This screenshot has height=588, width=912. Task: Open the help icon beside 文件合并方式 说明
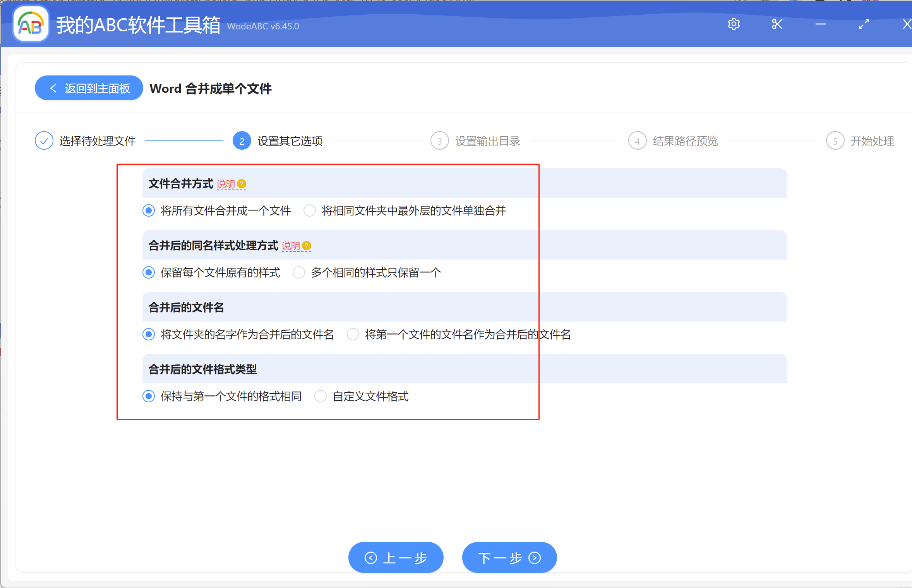point(242,185)
